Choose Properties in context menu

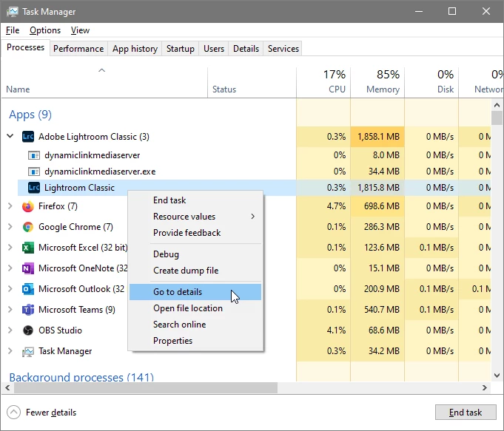195,341
